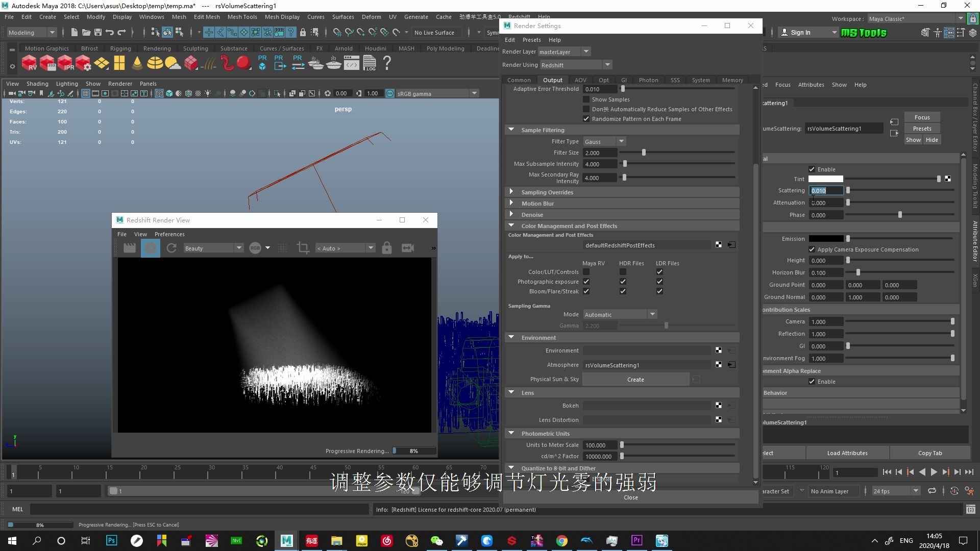Enable the Show Samples checkbox
The height and width of the screenshot is (551, 980).
point(586,99)
